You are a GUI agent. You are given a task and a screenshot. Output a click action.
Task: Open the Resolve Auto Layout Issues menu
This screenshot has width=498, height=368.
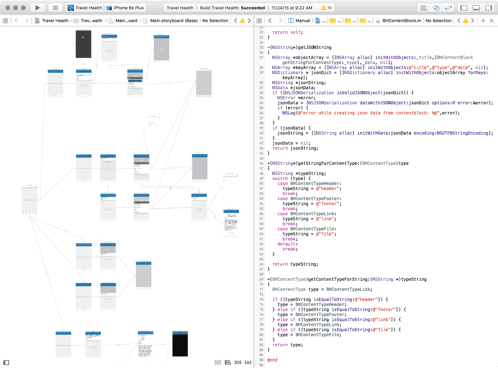[x=248, y=362]
